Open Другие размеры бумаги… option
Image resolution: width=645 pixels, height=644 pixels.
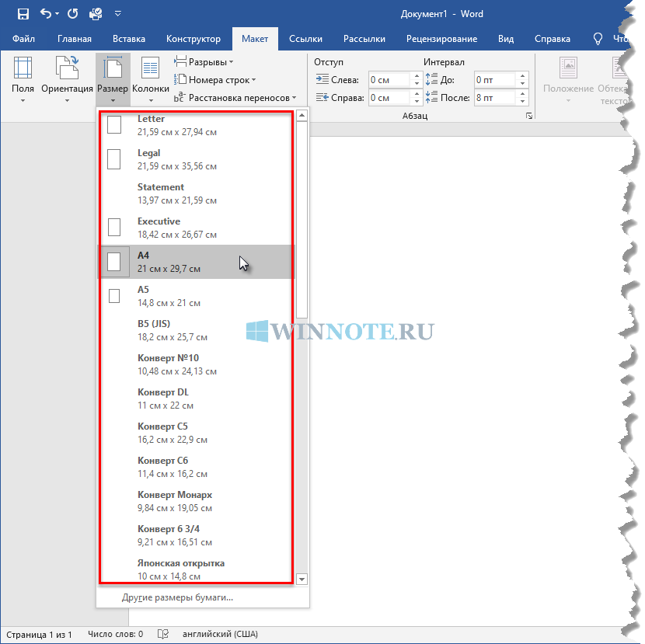tap(203, 597)
